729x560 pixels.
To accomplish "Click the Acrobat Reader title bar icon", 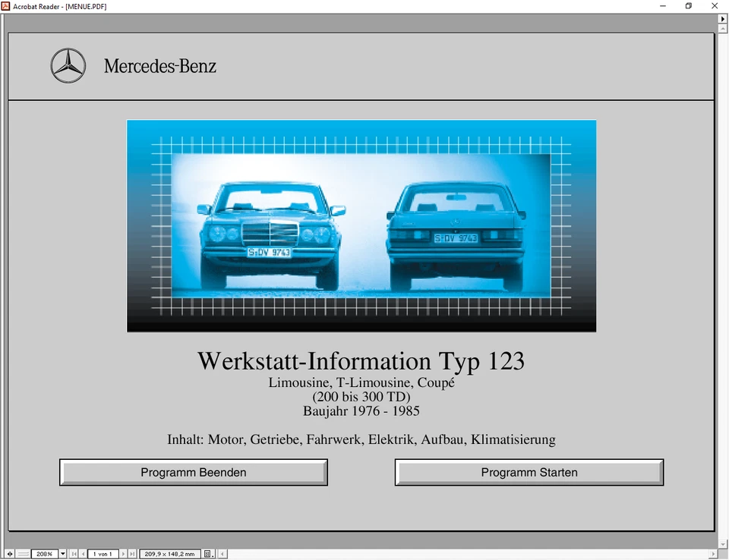I will (x=5, y=6).
